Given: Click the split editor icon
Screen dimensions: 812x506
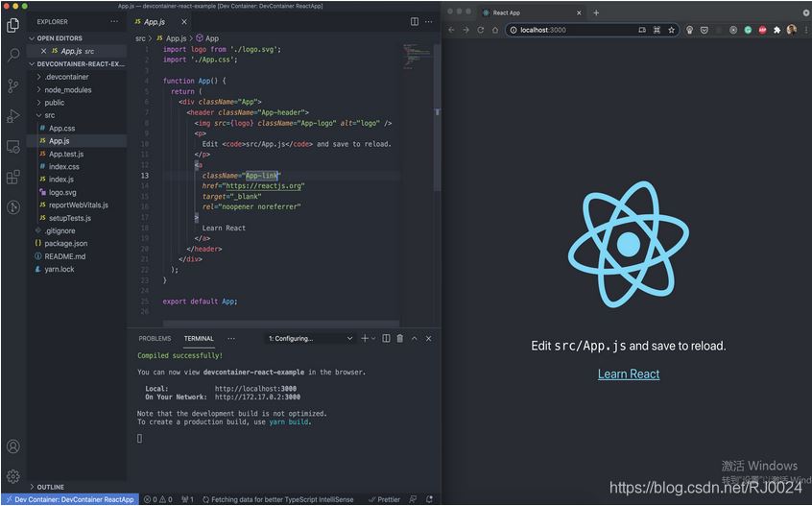Looking at the screenshot, I should coord(415,21).
